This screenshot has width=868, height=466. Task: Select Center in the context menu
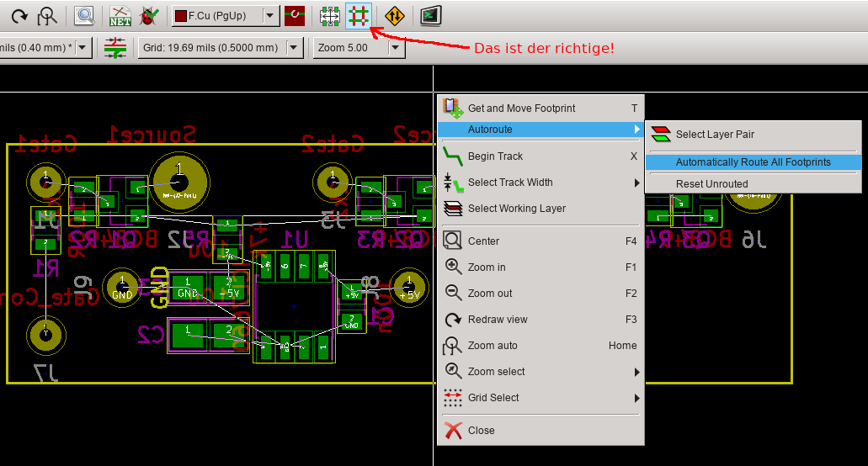pyautogui.click(x=541, y=241)
